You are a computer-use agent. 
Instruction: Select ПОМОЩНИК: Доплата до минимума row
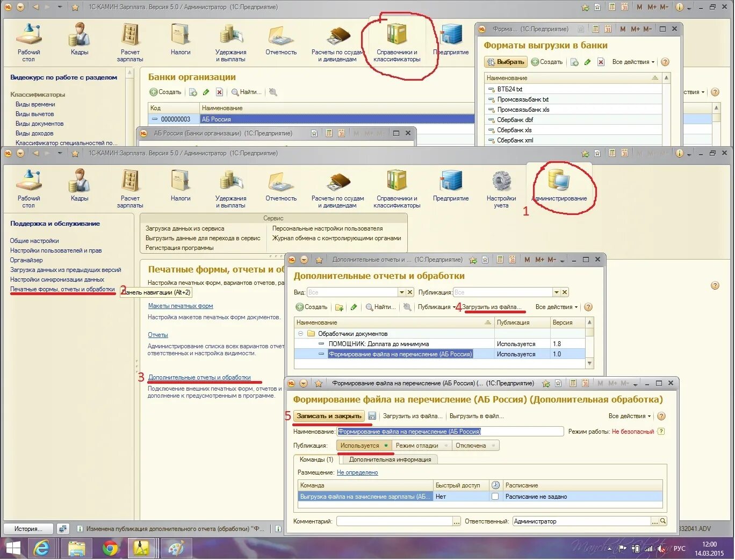point(439,344)
